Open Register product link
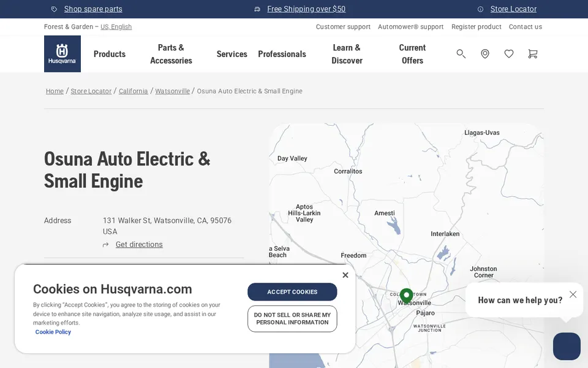588x368 pixels. point(477,26)
